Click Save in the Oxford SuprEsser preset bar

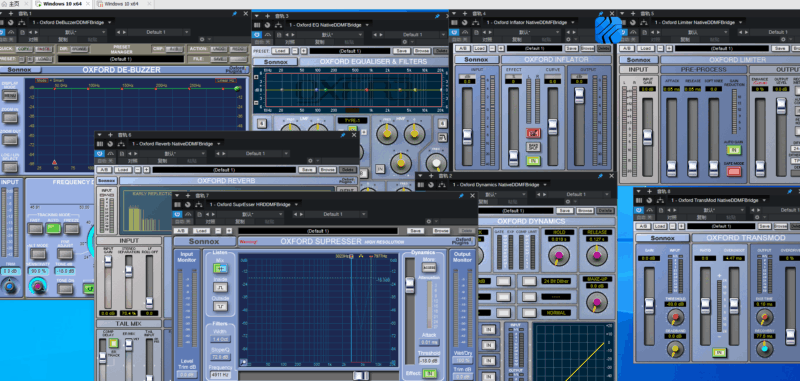415,231
